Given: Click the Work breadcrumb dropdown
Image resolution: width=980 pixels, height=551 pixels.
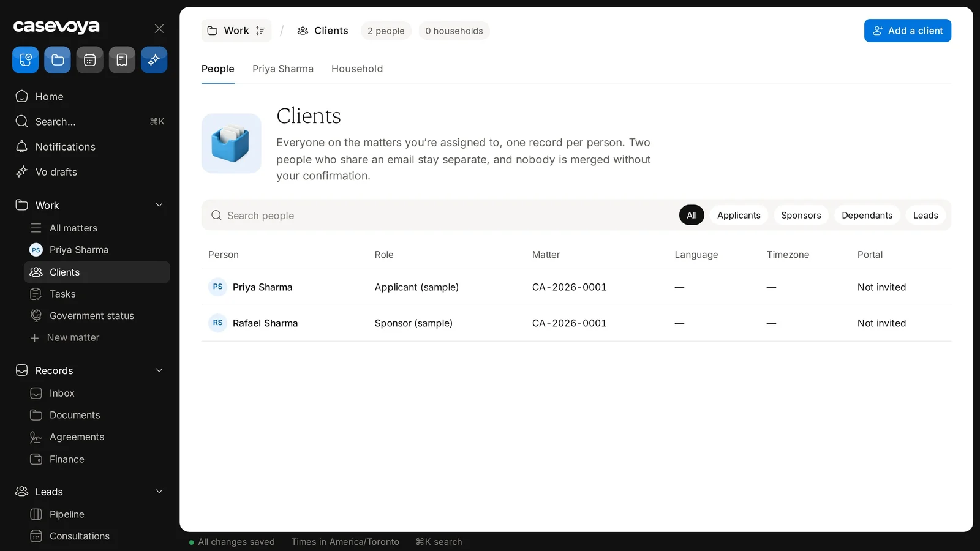Looking at the screenshot, I should pos(236,31).
